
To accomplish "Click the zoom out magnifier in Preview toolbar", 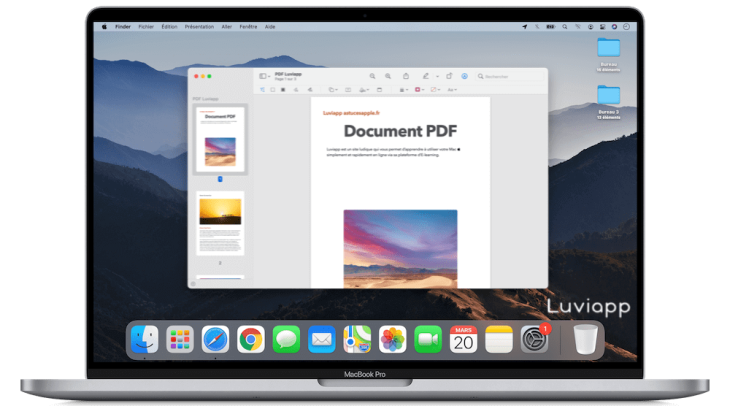I will click(372, 75).
